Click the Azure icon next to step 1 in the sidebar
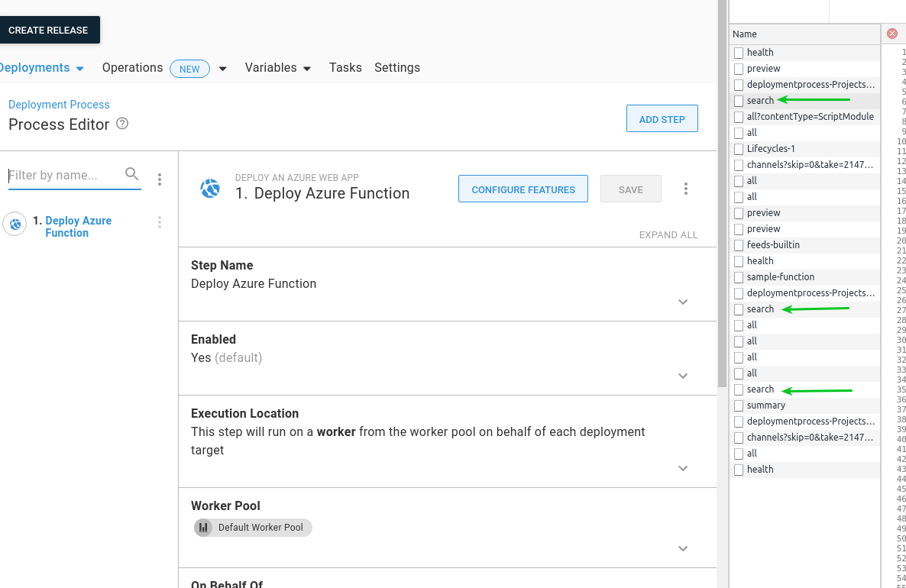 (x=15, y=224)
